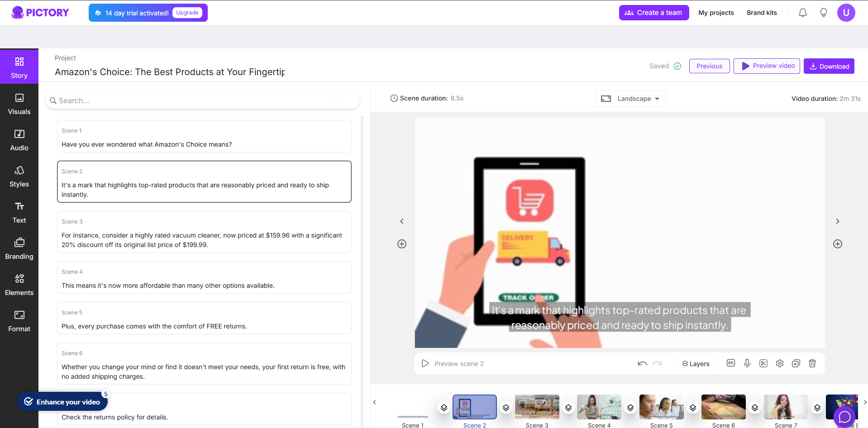Select the Scene 3 timeline thumbnail
Screen dimensions: 868x428
(x=537, y=407)
